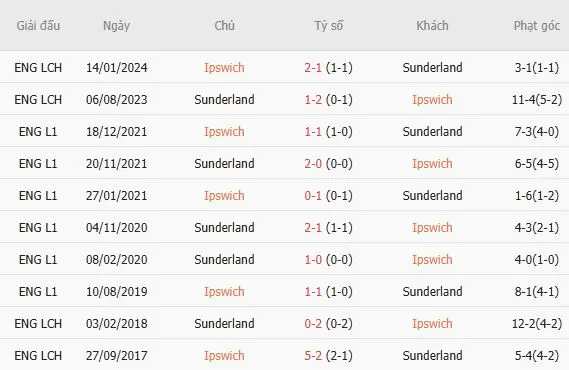Click the 04/11/2020 match date
The width and height of the screenshot is (569, 370).
pos(116,227)
